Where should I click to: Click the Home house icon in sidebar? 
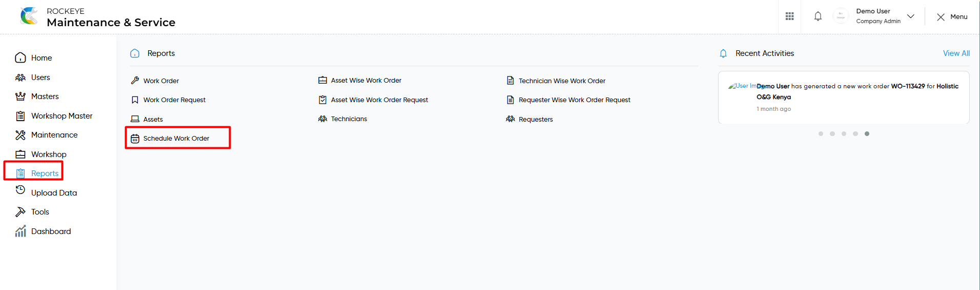click(21, 57)
